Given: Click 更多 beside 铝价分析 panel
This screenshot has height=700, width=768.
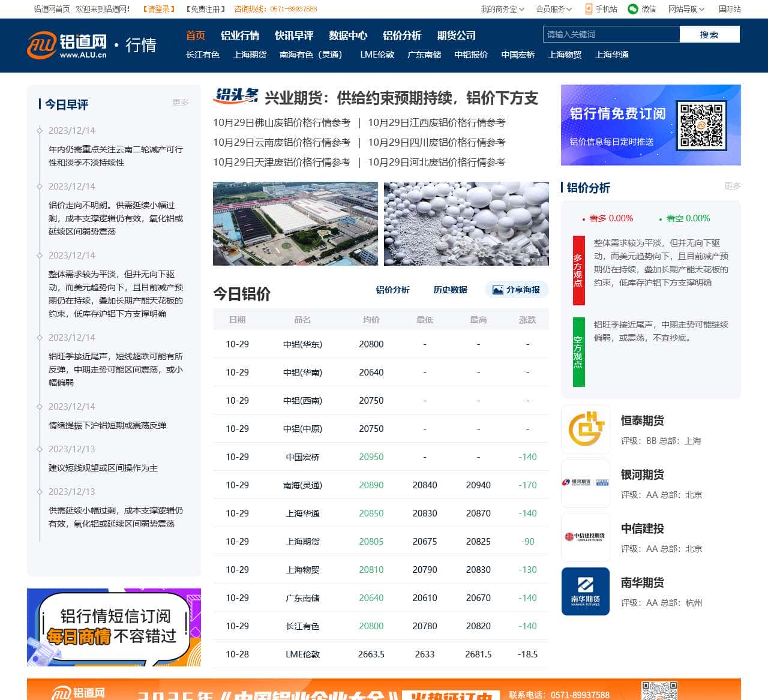Looking at the screenshot, I should tap(733, 186).
